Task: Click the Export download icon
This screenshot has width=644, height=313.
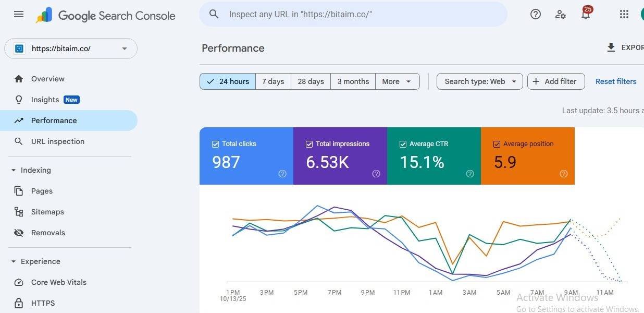Action: [x=611, y=47]
